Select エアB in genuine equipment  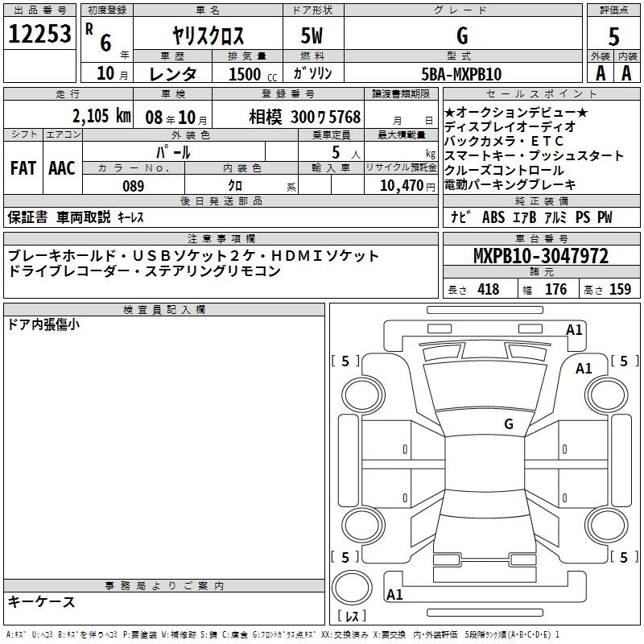525,217
